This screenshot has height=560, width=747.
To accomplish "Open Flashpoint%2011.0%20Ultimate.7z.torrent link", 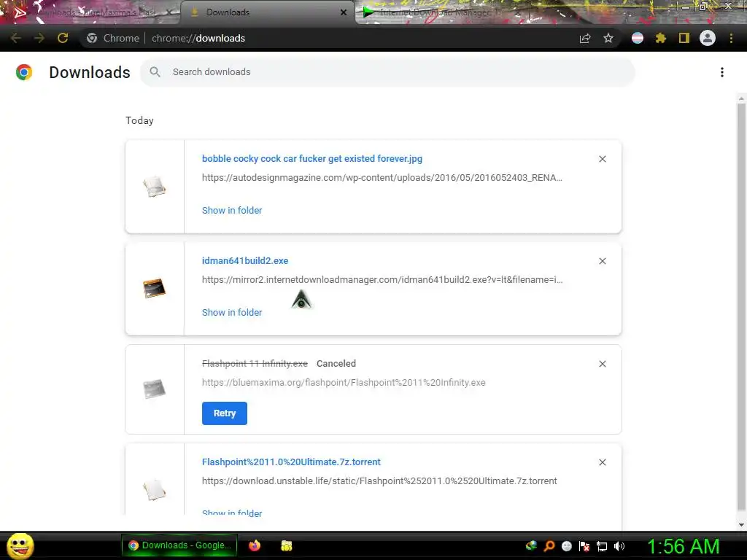I will [x=291, y=462].
